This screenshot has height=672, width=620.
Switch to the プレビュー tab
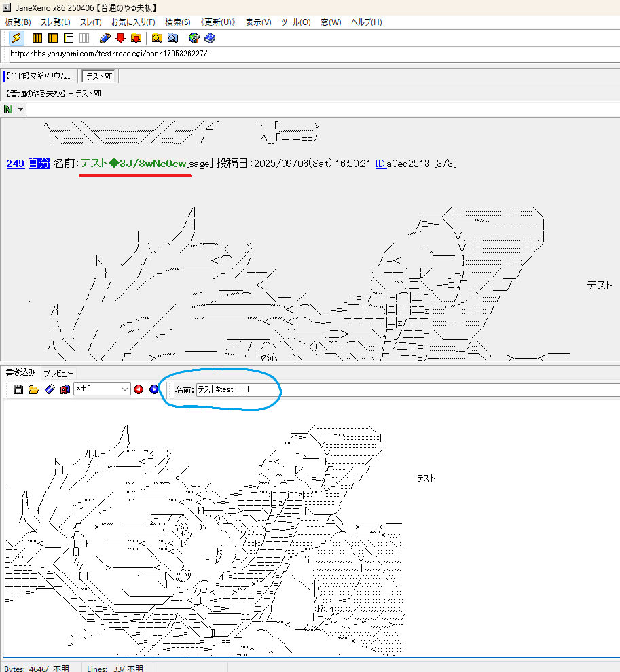point(58,373)
